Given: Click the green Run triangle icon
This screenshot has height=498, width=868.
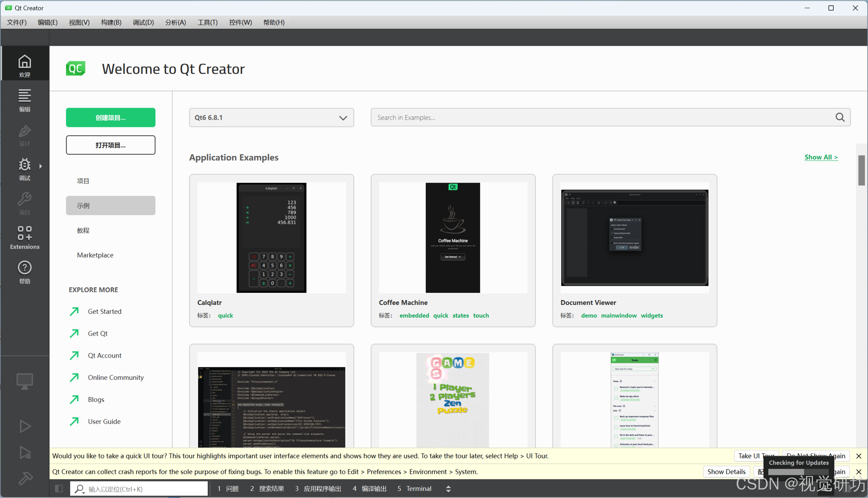Looking at the screenshot, I should point(25,426).
